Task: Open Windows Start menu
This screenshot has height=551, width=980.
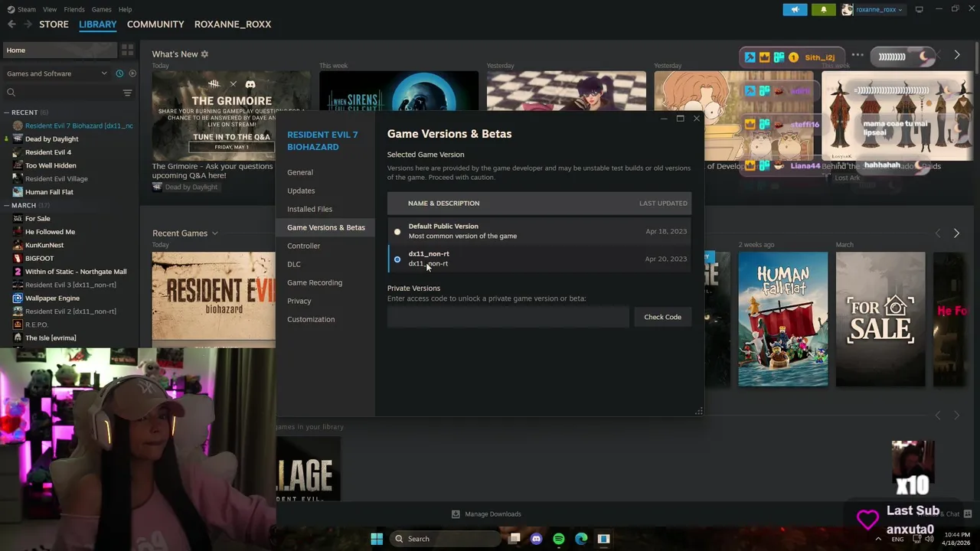Action: coord(377,539)
